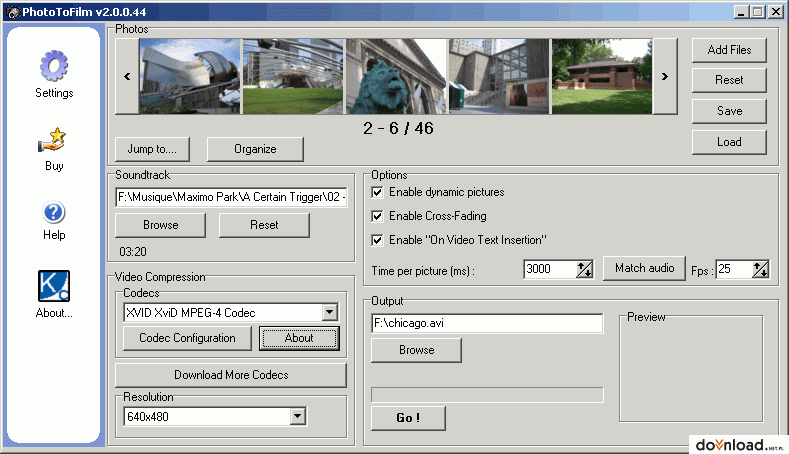This screenshot has height=454, width=789.
Task: Click the Buy star icon
Action: coord(53,139)
